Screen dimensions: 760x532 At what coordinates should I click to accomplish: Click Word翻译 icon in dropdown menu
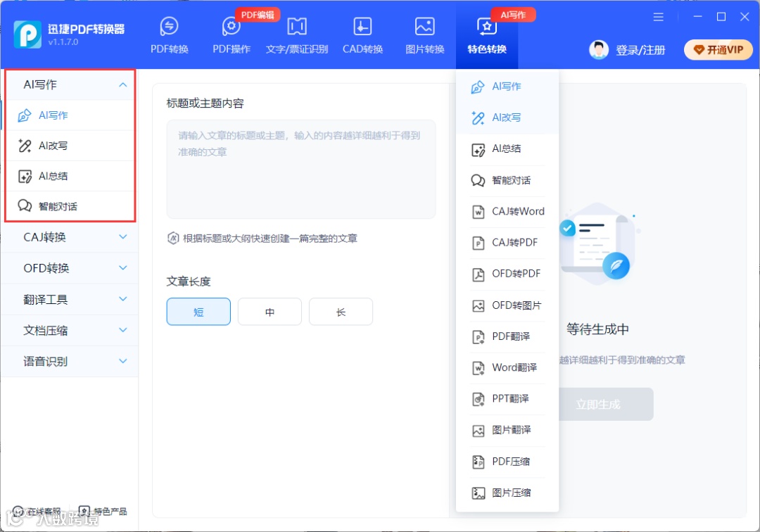point(478,368)
